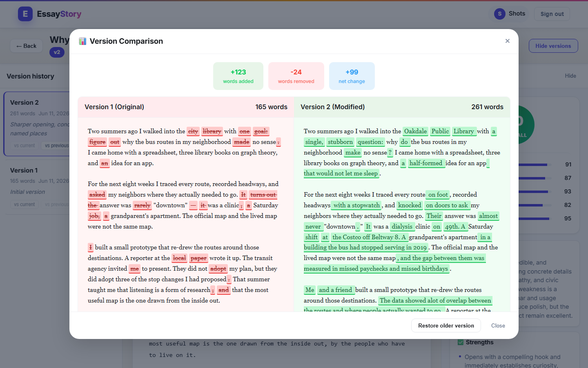This screenshot has width=588, height=368.
Task: Click Hide versions button
Action: click(553, 46)
